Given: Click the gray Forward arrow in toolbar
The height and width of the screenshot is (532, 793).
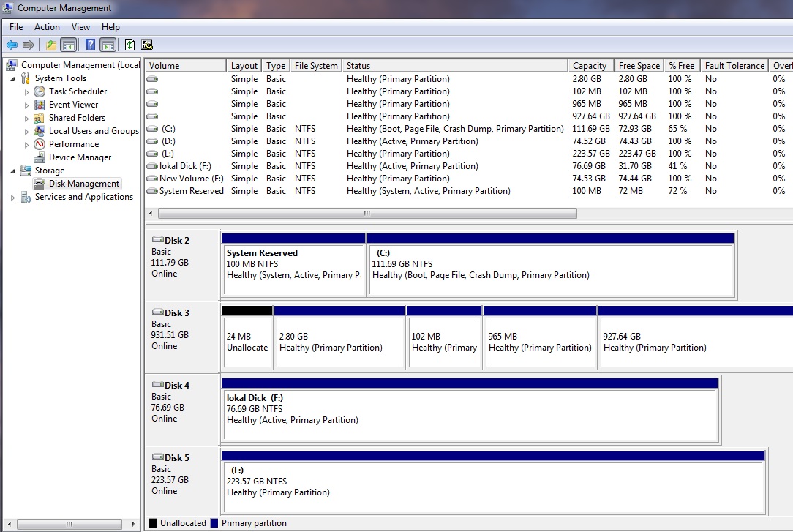Looking at the screenshot, I should (29, 45).
